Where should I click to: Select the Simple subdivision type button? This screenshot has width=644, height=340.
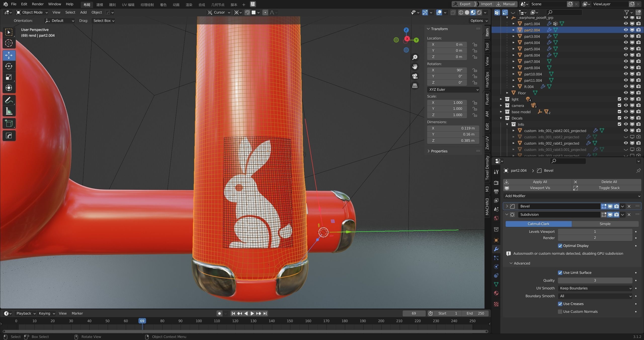point(605,224)
